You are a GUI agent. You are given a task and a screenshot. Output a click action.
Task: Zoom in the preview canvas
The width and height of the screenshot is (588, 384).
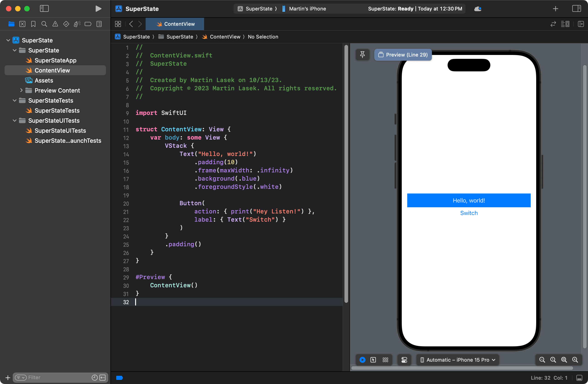(575, 360)
